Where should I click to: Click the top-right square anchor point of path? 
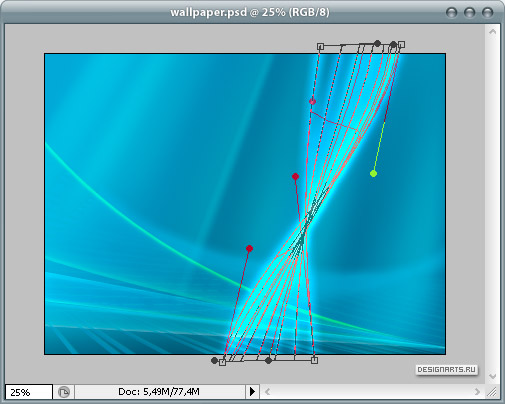(402, 44)
